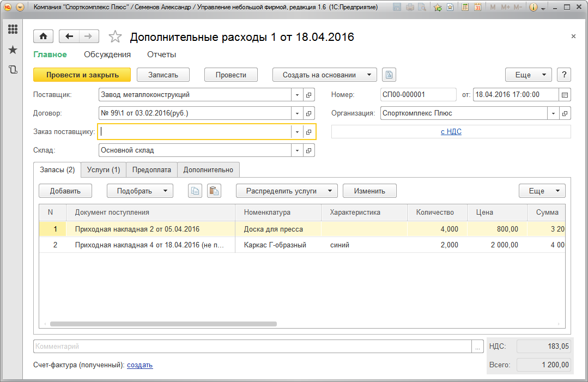Click the paste rows icon above table
Image resolution: width=588 pixels, height=382 pixels.
coord(214,191)
